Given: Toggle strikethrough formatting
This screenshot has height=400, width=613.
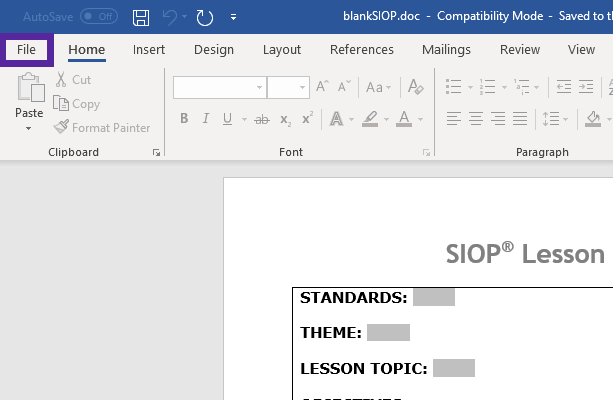Looking at the screenshot, I should (262, 119).
